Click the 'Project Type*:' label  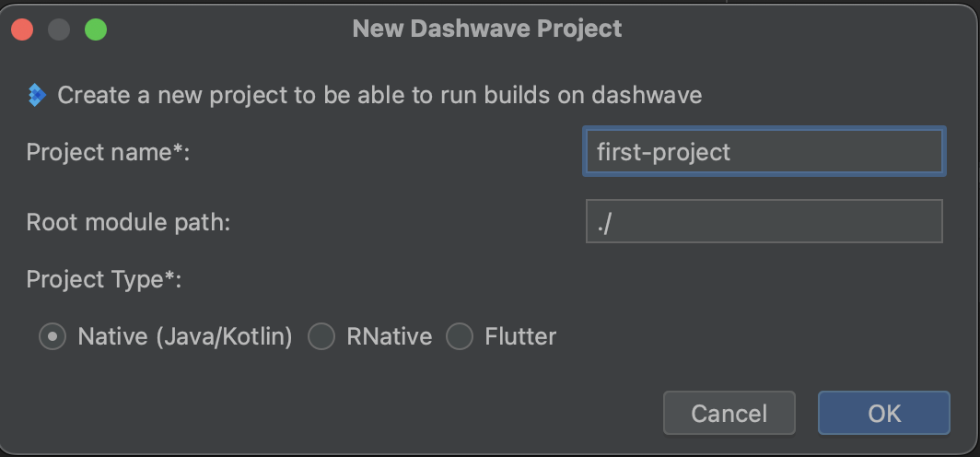[x=104, y=279]
